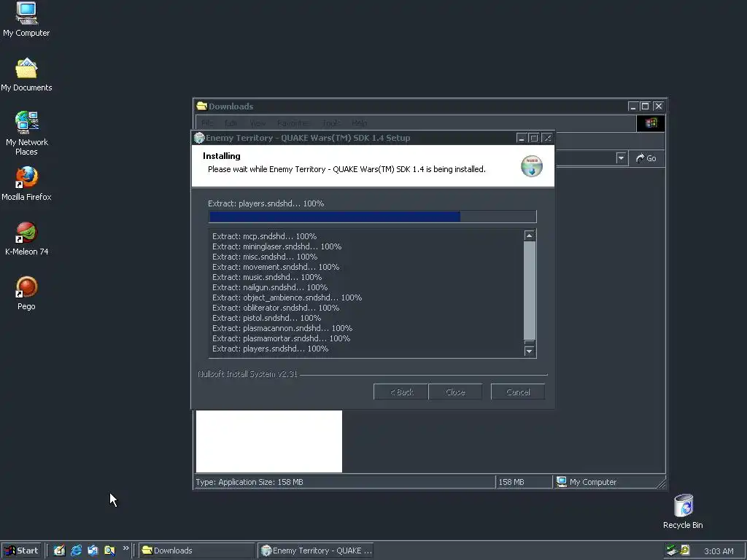The width and height of the screenshot is (747, 560).
Task: Click the folder search quick launch icon
Action: click(109, 551)
